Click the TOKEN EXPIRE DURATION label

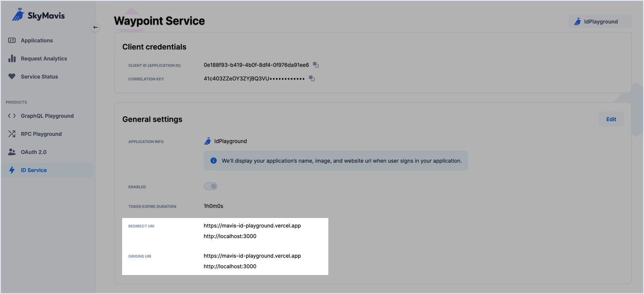[152, 207]
